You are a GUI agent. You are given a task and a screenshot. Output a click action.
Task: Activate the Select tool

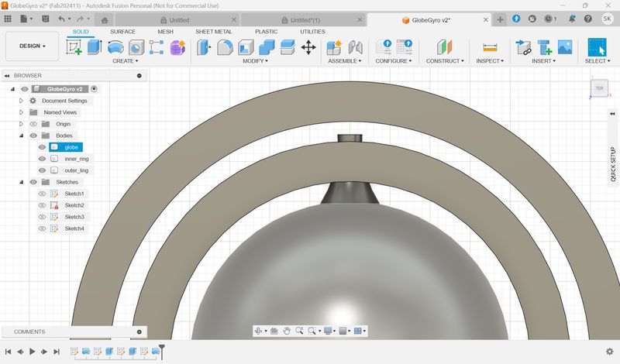(x=597, y=47)
